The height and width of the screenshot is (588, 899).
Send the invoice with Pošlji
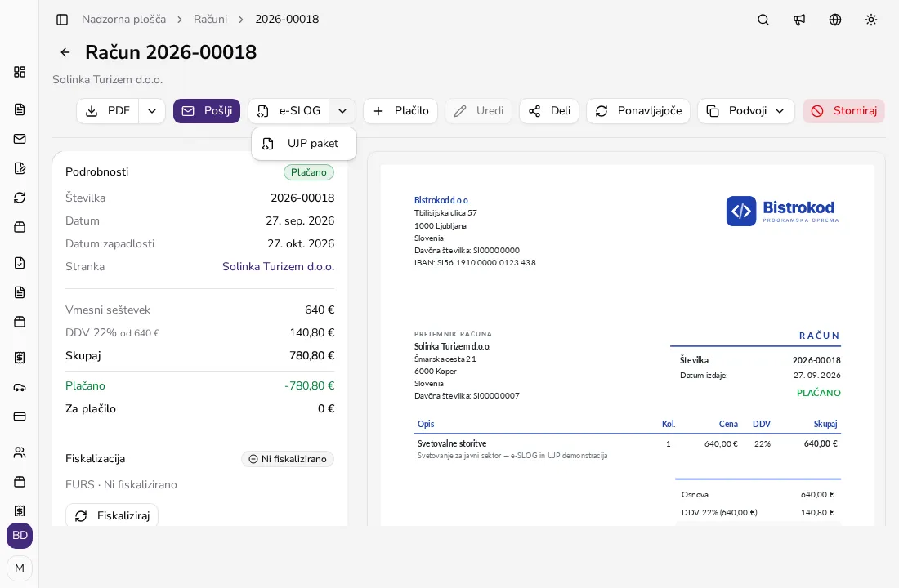point(207,110)
